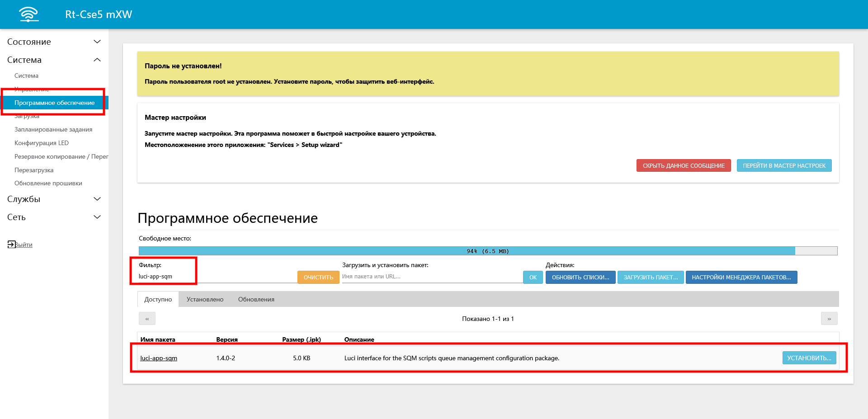Collapse the Система menu section

pos(54,60)
